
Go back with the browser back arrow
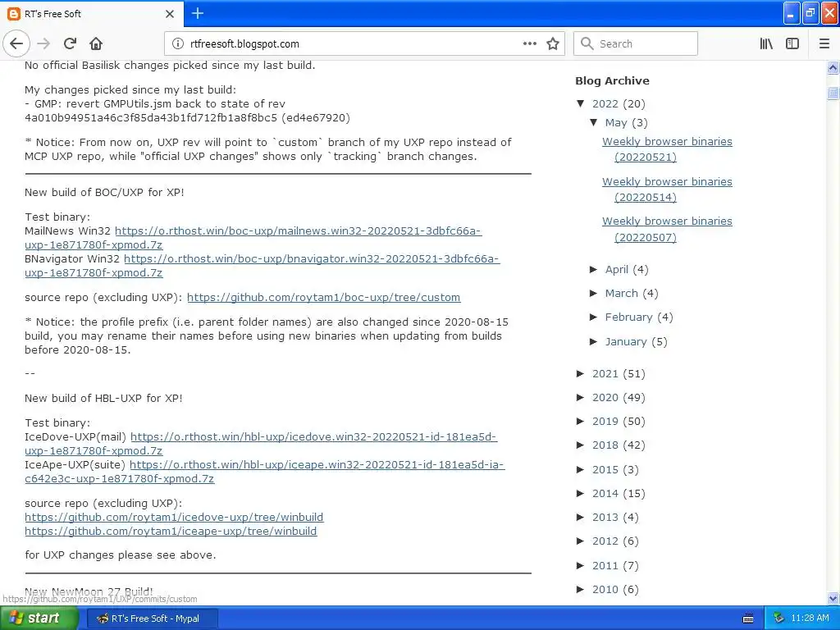click(x=16, y=43)
